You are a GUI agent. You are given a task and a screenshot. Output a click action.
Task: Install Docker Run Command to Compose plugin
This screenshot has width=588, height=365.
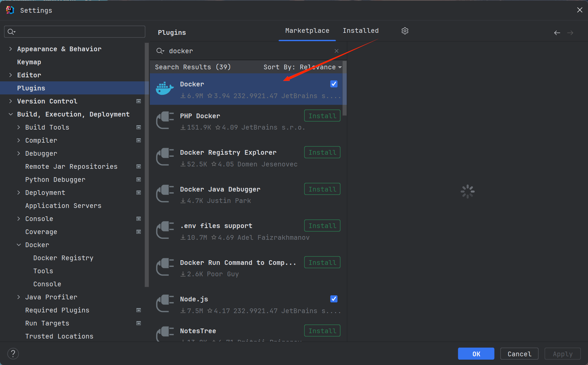coord(322,263)
